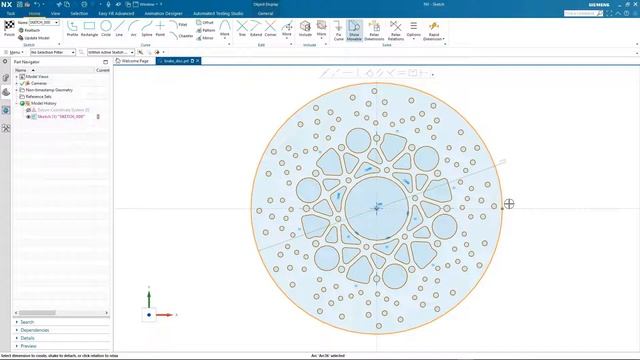Open resource bar settings gear icon
Viewport: 640px width, 360px height.
tap(5, 62)
